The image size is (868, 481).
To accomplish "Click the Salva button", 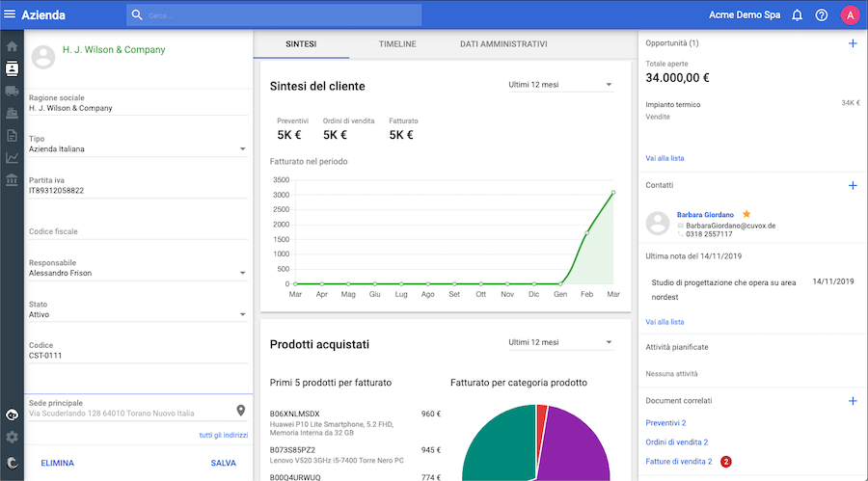I will tap(223, 464).
